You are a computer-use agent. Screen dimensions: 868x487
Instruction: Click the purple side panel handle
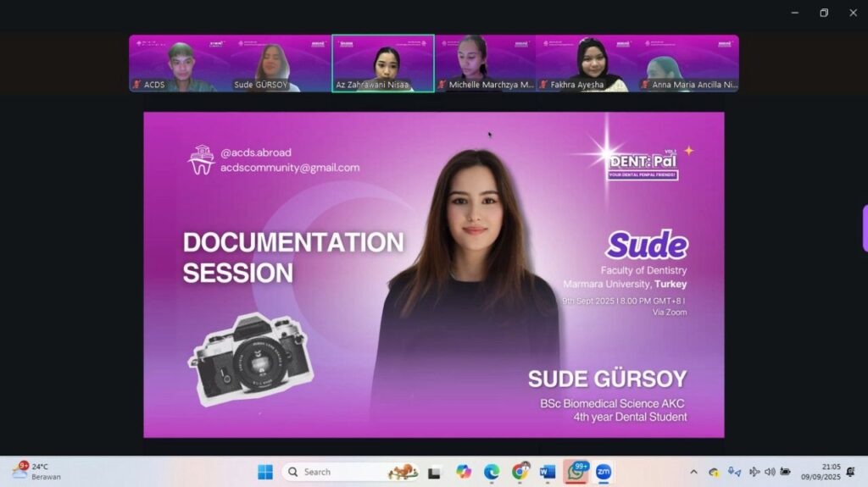pyautogui.click(x=865, y=228)
